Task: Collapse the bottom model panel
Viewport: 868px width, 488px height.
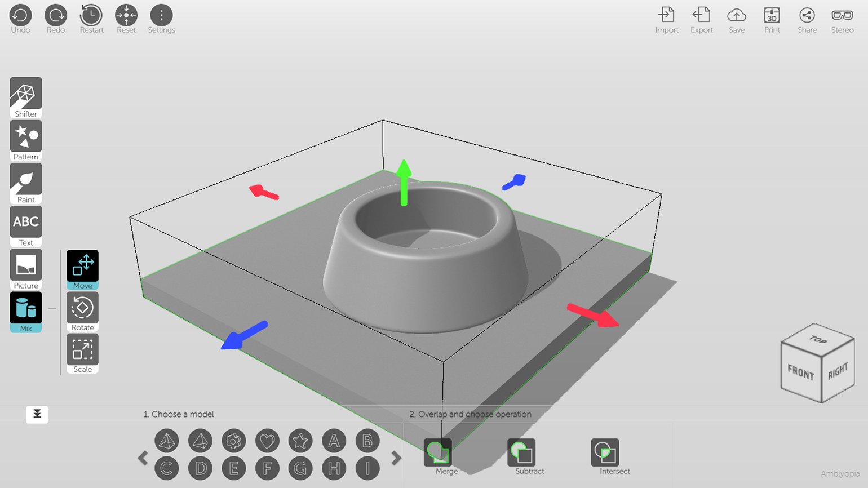Action: coord(37,414)
